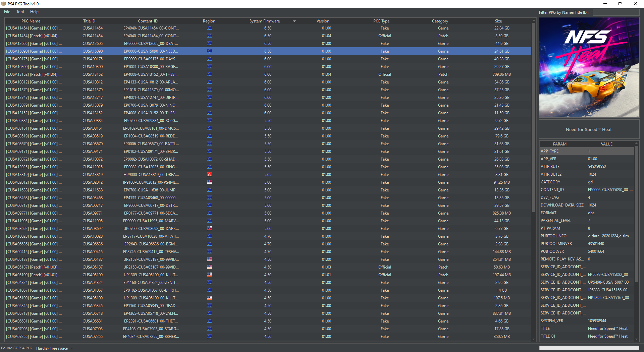Click the Hong Kong flag for CUSA13819

click(x=210, y=175)
